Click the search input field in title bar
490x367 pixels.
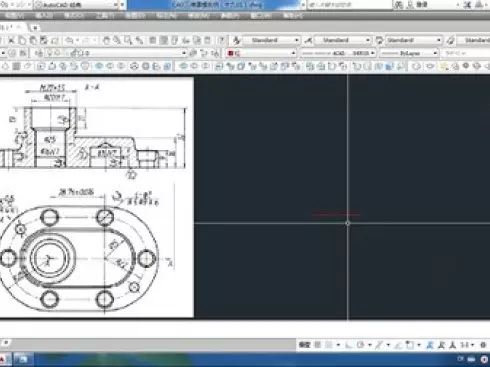[349, 5]
